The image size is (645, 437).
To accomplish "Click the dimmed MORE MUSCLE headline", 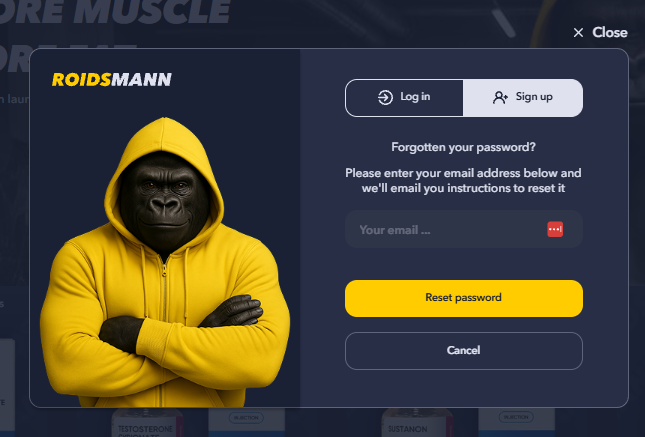I will click(x=115, y=12).
